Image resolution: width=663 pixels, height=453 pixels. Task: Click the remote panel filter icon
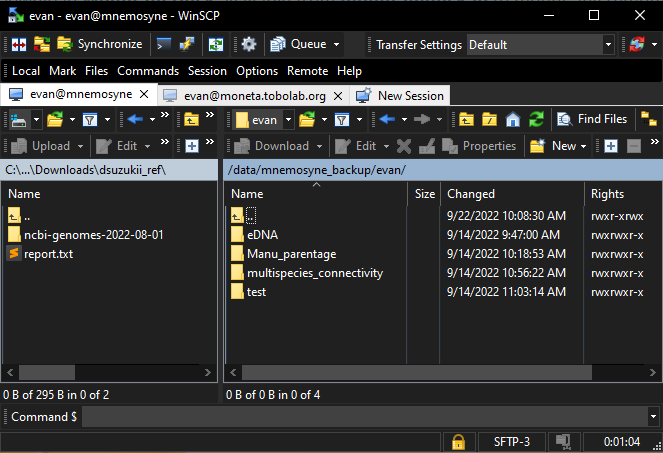pos(342,120)
